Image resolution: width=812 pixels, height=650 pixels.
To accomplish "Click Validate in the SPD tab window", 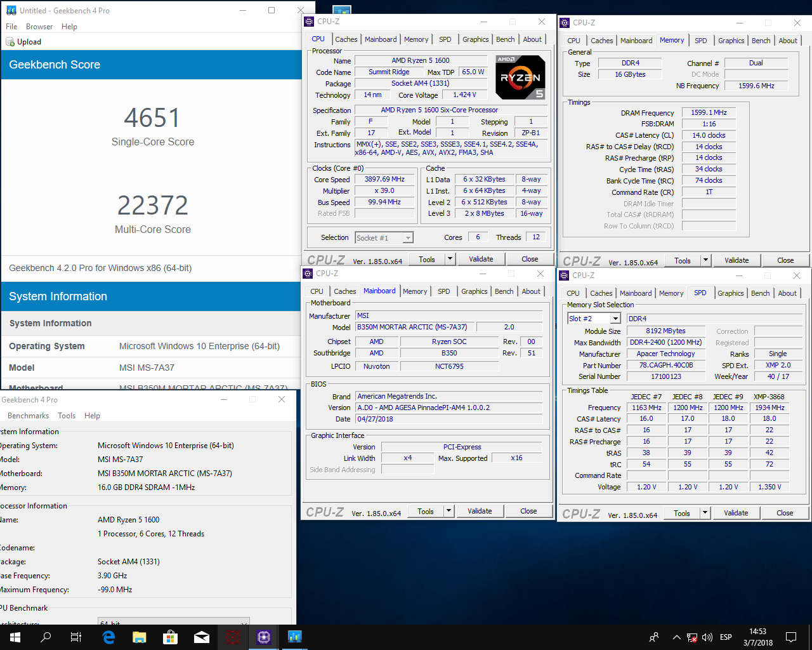I will pyautogui.click(x=736, y=513).
